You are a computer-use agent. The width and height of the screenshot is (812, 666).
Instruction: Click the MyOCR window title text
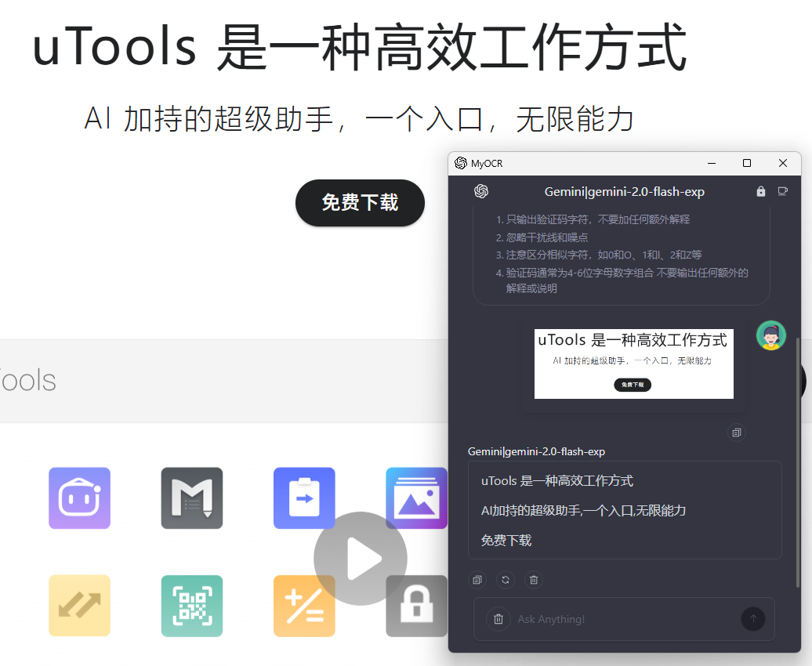[x=487, y=164]
